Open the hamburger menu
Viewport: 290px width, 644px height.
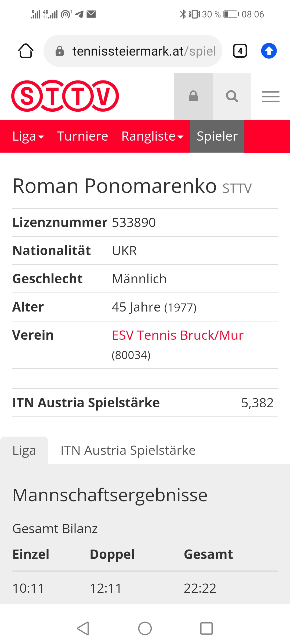tap(271, 97)
